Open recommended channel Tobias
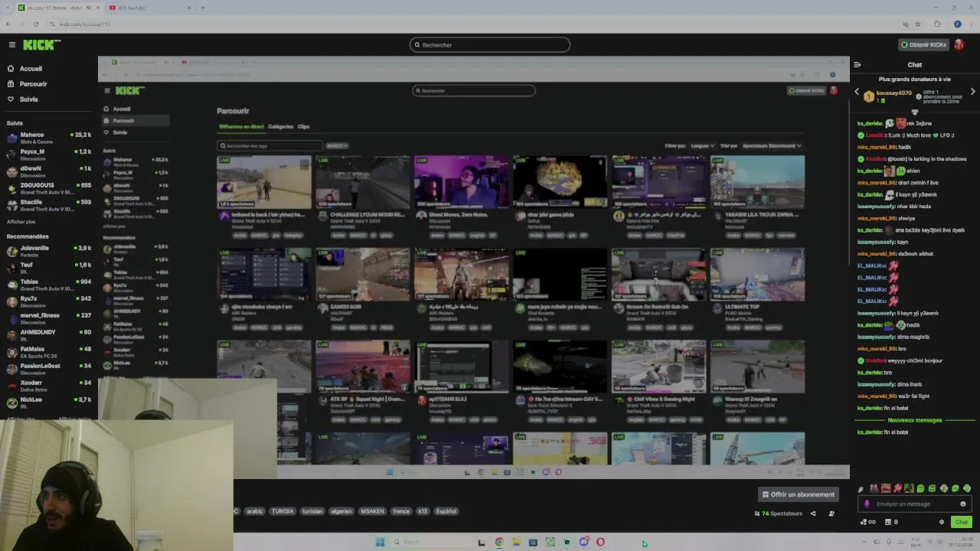Screen dimensions: 980x551 pos(49,285)
